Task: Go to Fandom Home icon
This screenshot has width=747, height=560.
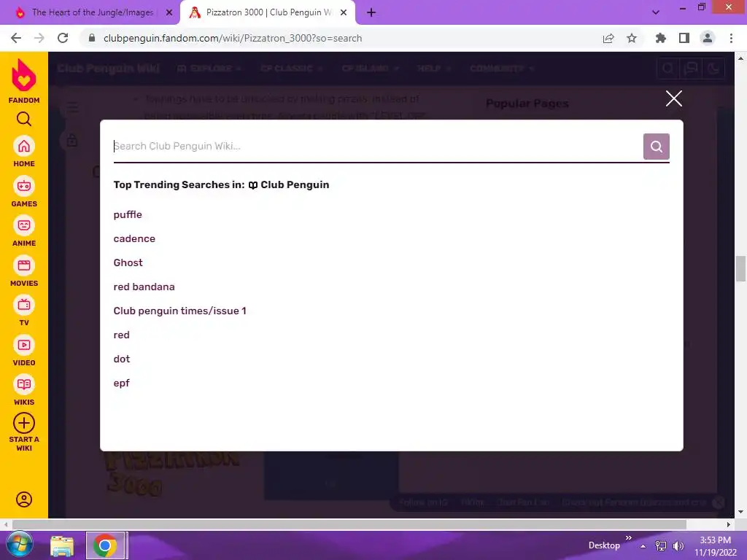Action: (x=24, y=146)
